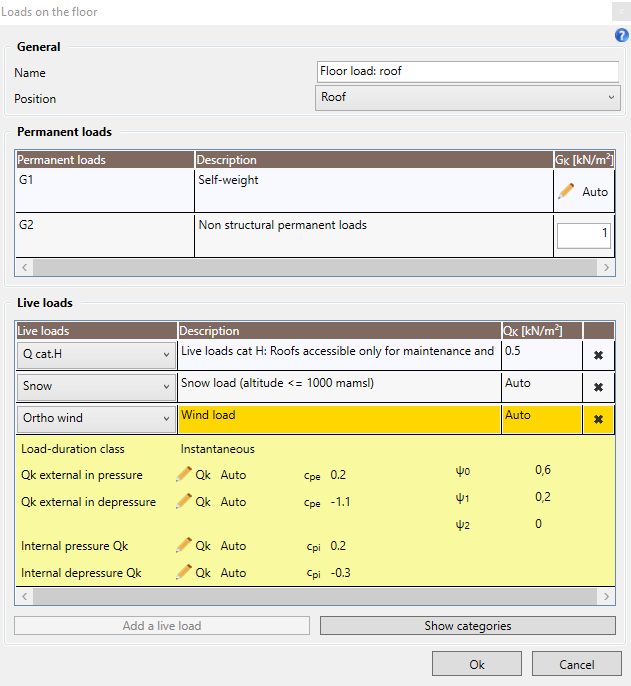This screenshot has height=686, width=631.
Task: Select the 'Self-weight' description cell
Action: pos(374,191)
